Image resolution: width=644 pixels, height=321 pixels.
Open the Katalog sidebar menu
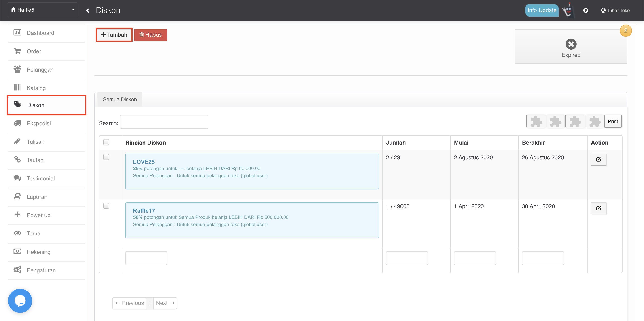click(36, 88)
